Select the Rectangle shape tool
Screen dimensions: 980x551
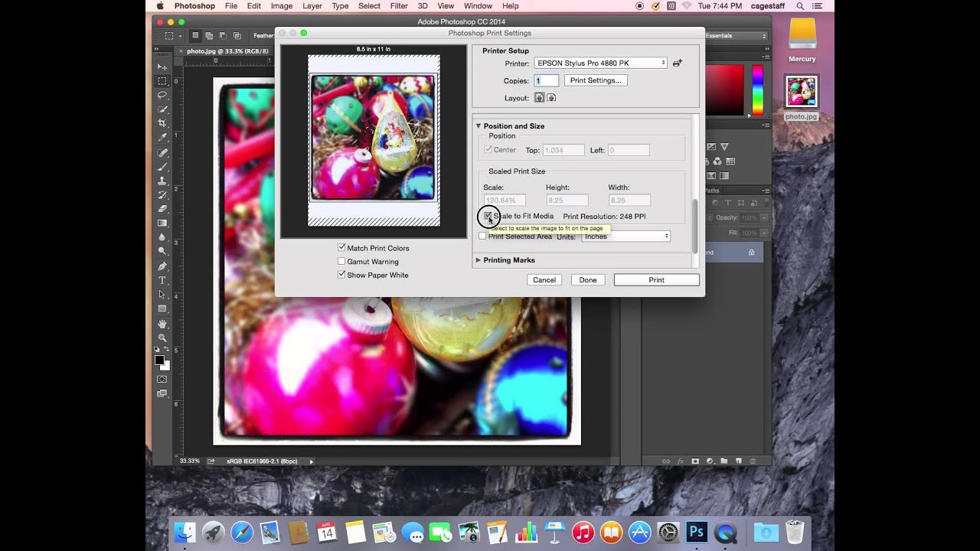click(162, 308)
